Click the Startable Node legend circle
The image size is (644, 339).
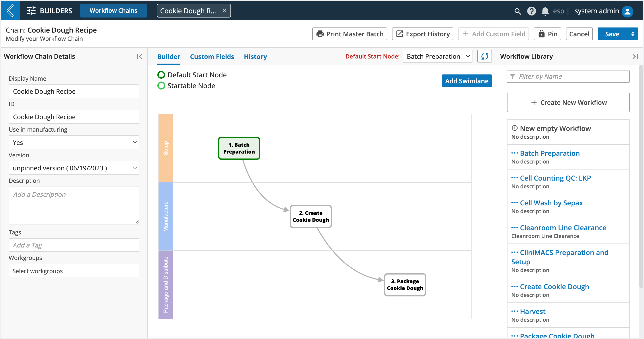[161, 86]
